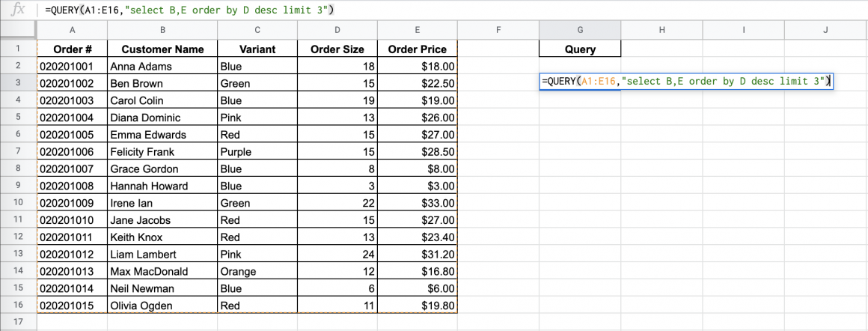This screenshot has width=868, height=331.
Task: Select the Order Price header cell
Action: click(417, 49)
